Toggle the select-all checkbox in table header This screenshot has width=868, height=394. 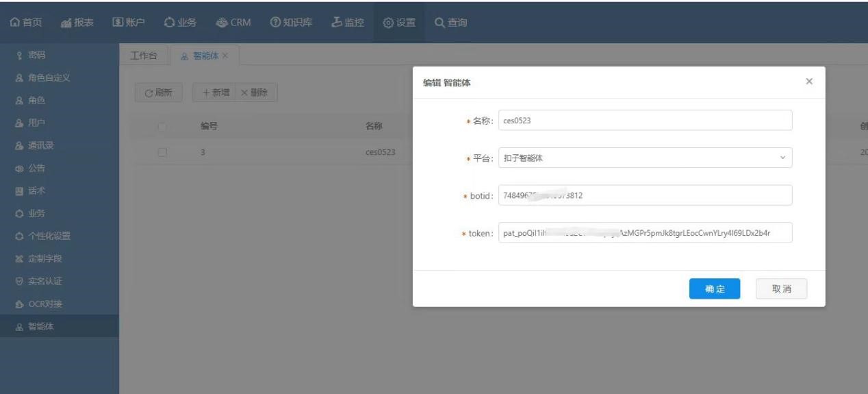click(x=162, y=126)
